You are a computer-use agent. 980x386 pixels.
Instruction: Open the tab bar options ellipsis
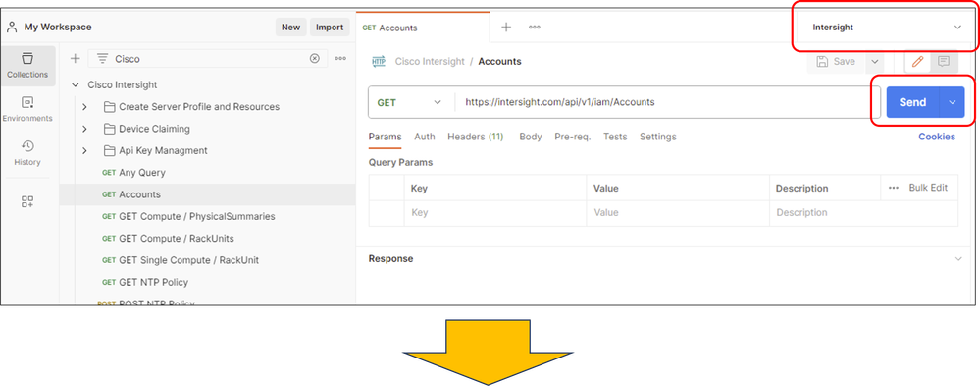point(535,27)
